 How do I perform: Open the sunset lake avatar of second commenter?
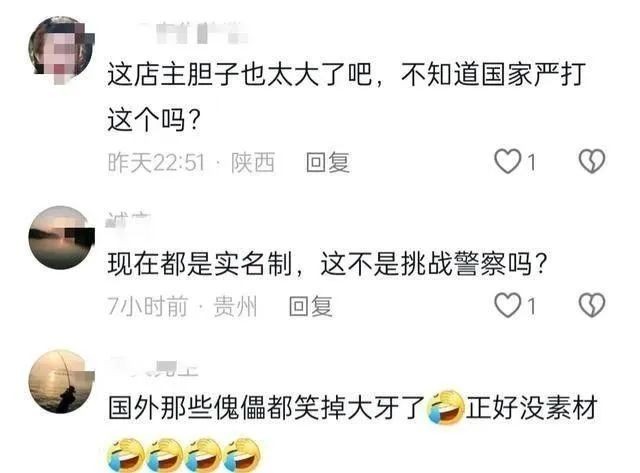click(x=61, y=238)
